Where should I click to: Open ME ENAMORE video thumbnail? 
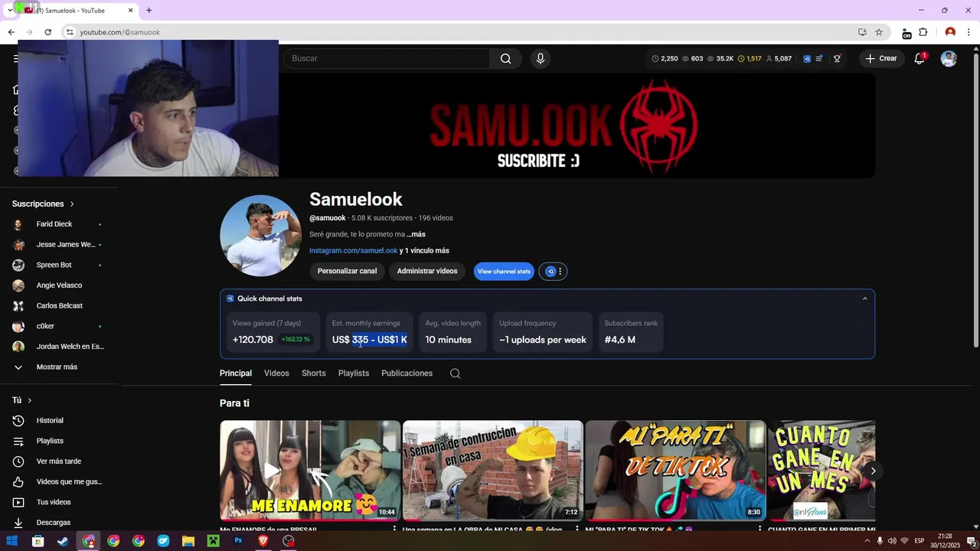pos(310,471)
